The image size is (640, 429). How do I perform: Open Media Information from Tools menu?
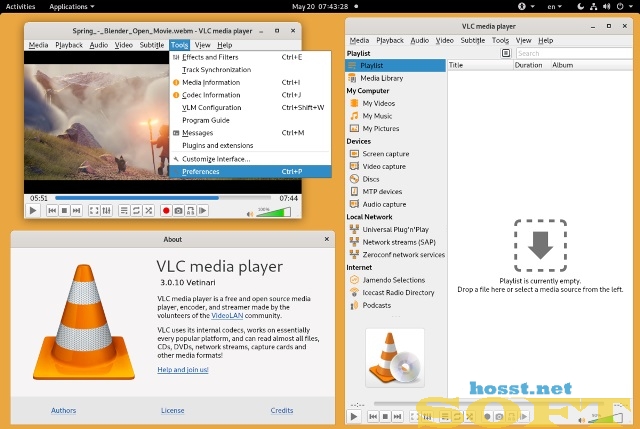pyautogui.click(x=250, y=82)
